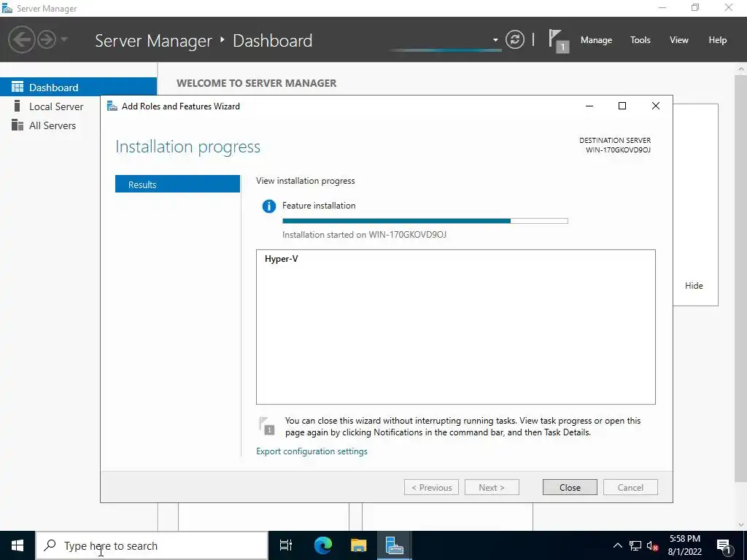
Task: Click the Server Manager taskbar icon
Action: 395,545
